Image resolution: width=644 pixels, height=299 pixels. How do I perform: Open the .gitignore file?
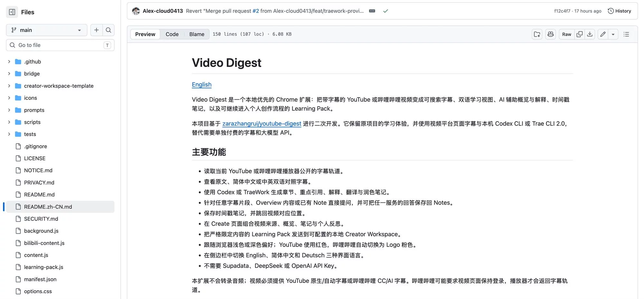35,146
